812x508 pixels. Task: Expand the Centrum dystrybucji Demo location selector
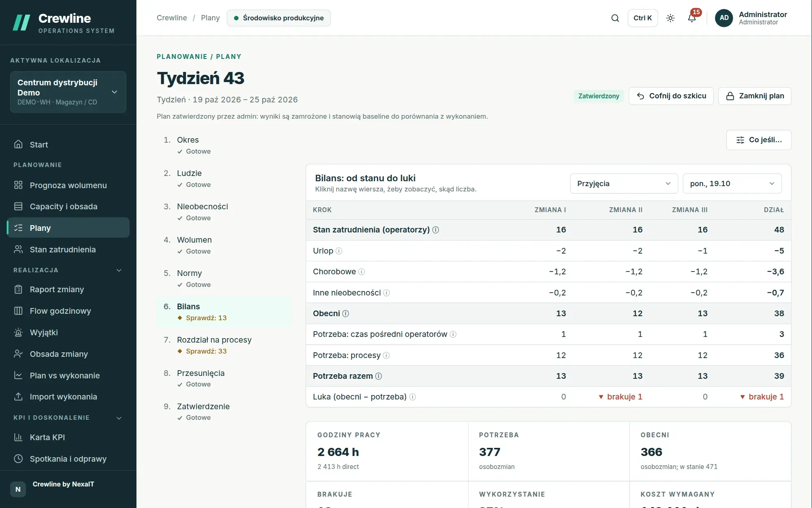pos(68,92)
